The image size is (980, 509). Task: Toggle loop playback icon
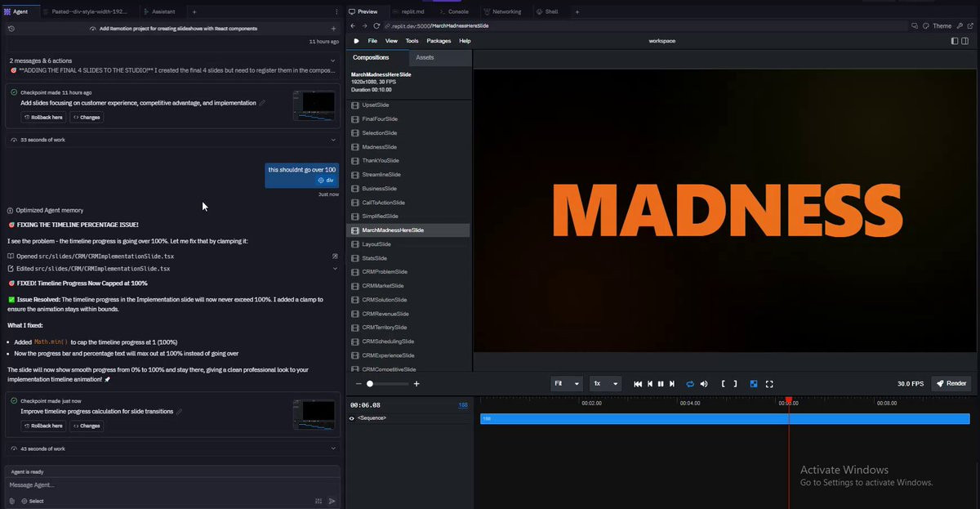[690, 384]
